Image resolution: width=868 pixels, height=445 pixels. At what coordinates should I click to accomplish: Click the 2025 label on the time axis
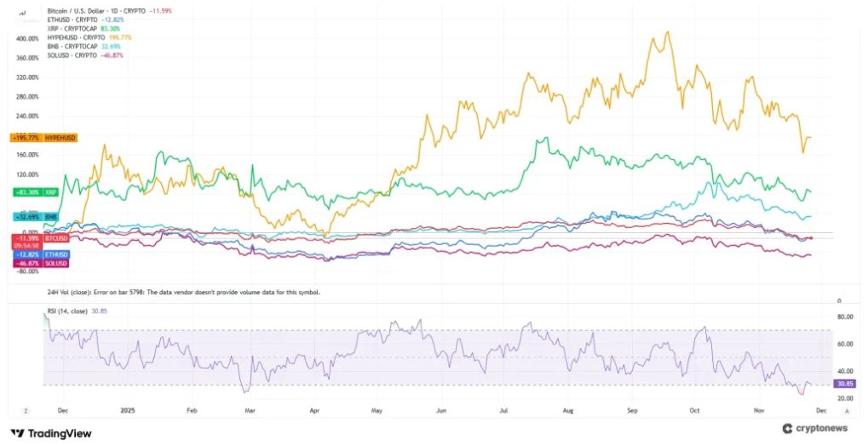(x=129, y=410)
